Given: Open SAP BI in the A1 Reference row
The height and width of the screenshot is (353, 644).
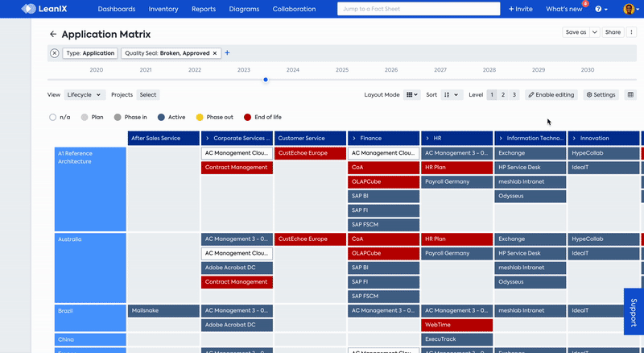Looking at the screenshot, I should [384, 197].
